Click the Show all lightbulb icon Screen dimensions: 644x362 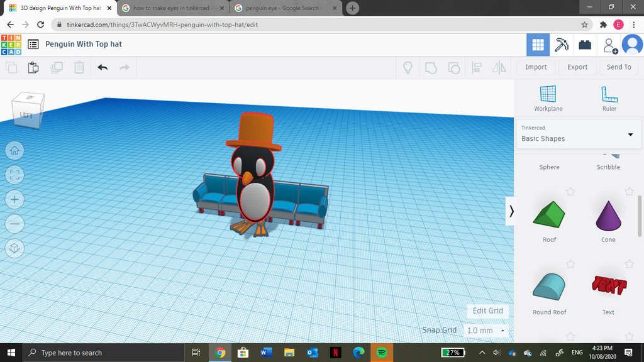[408, 67]
